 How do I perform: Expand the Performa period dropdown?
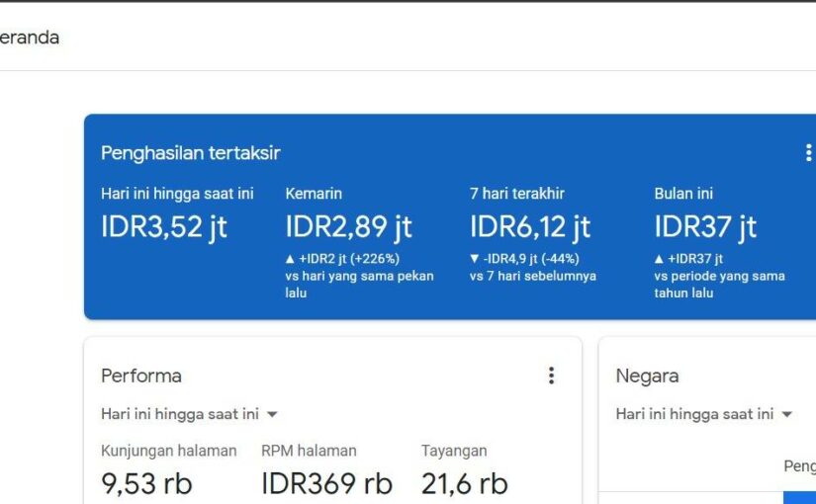point(190,414)
